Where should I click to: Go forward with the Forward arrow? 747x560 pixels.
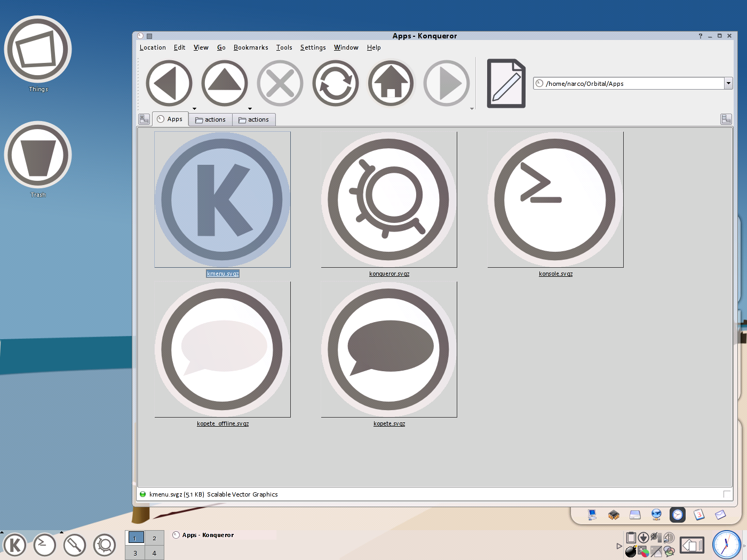[x=446, y=83]
